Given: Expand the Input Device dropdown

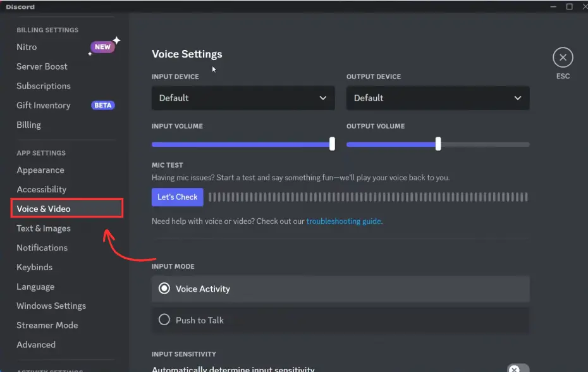Looking at the screenshot, I should point(243,98).
